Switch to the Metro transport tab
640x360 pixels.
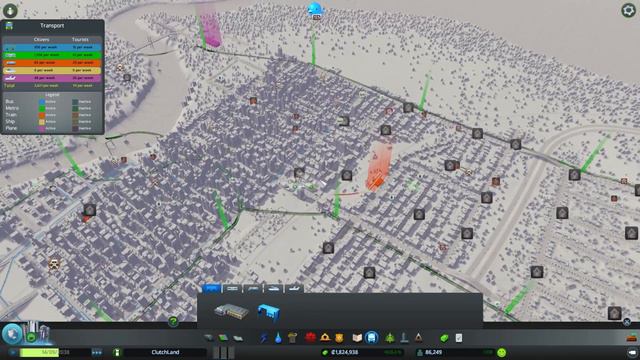pyautogui.click(x=232, y=288)
